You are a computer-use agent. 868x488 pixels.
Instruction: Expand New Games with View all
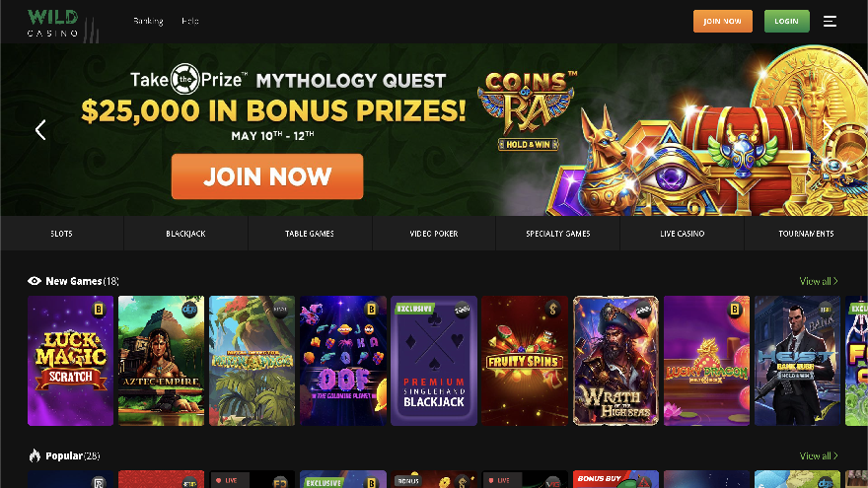click(818, 281)
